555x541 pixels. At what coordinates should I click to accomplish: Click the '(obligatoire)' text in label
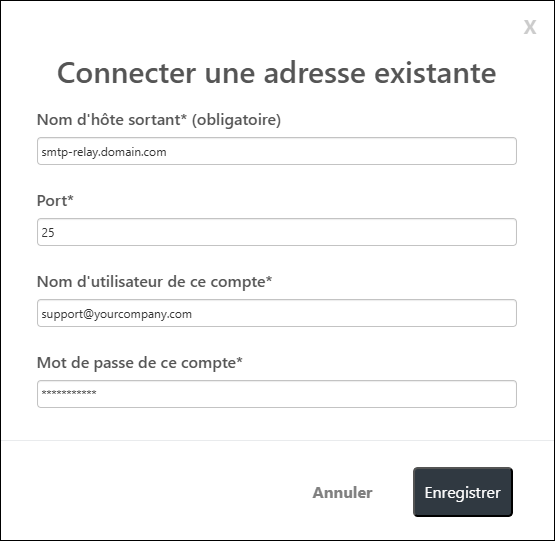click(236, 120)
